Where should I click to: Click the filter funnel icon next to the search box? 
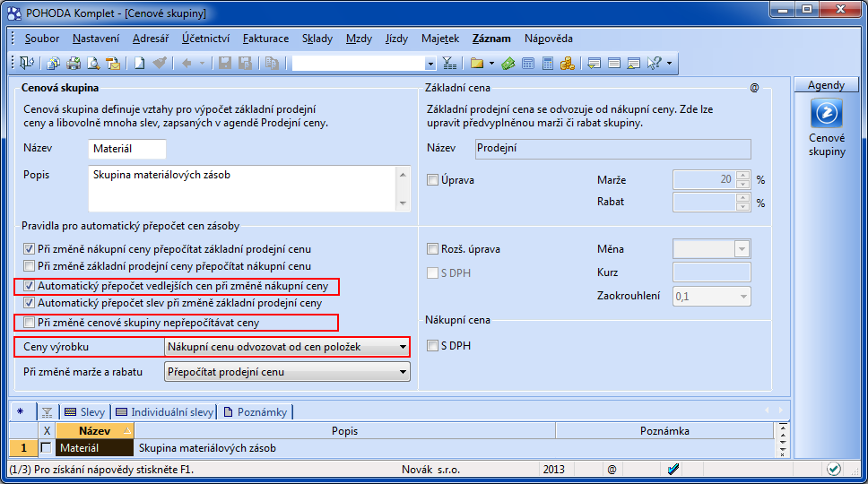(449, 64)
